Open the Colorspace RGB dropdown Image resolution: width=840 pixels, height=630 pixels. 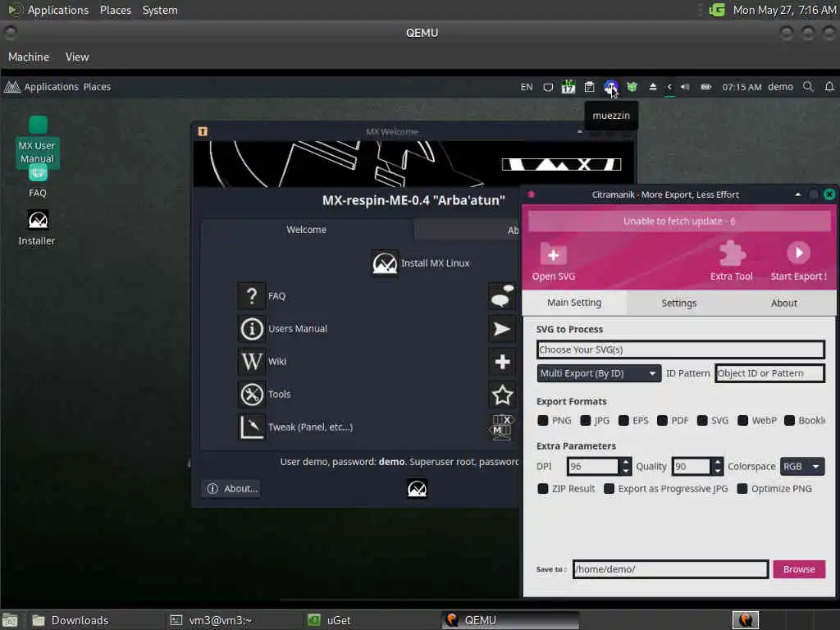[802, 467]
